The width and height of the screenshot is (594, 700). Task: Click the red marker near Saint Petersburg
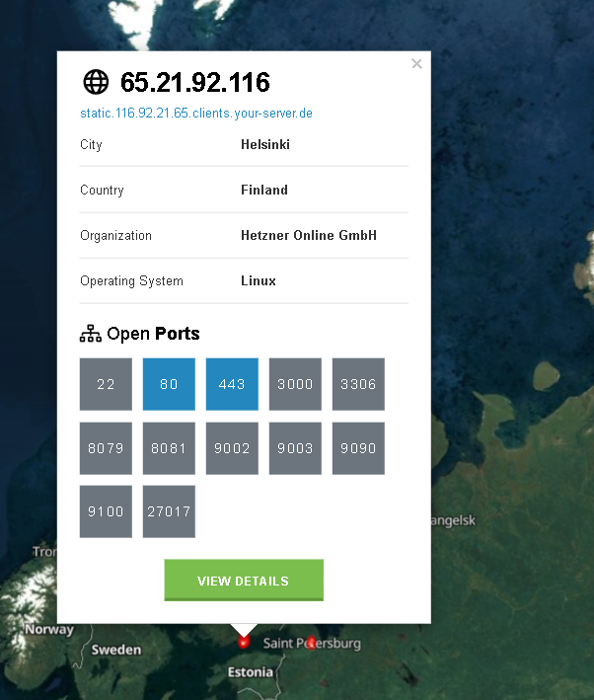point(312,643)
